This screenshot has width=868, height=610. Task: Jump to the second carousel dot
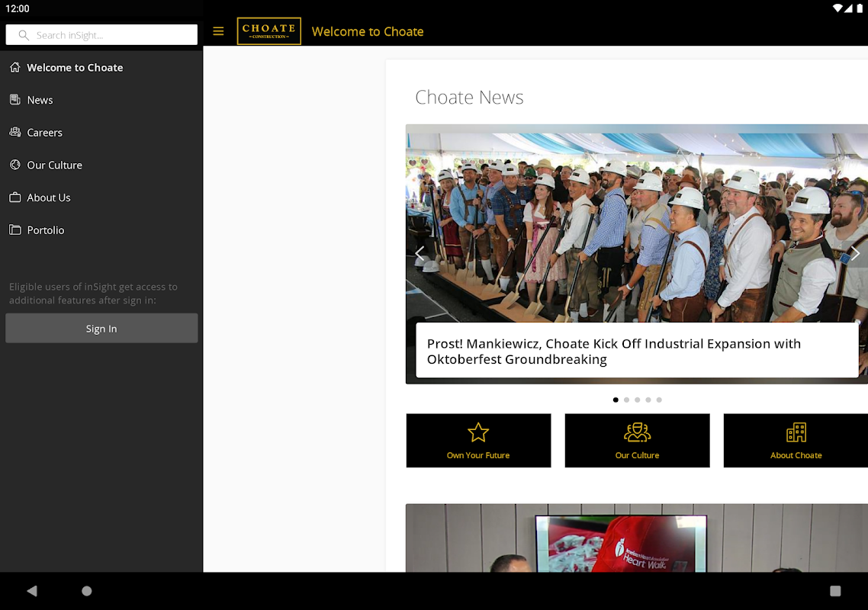pyautogui.click(x=627, y=400)
